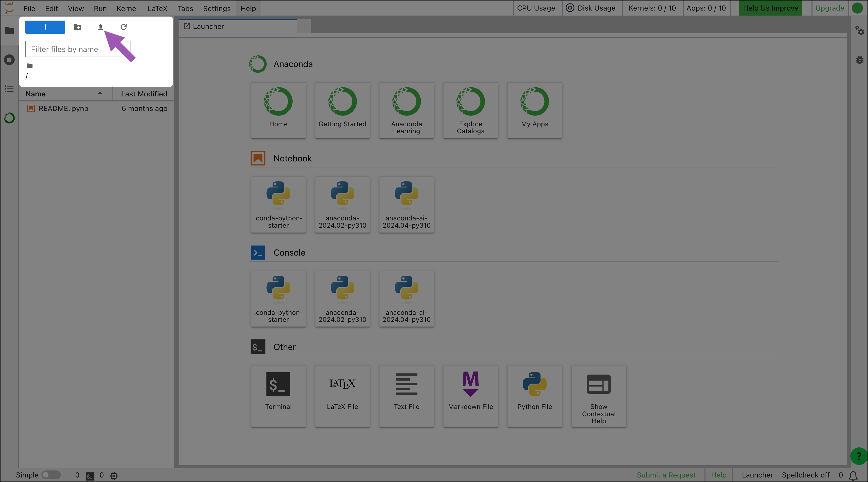Select README.ipynb in file list
The width and height of the screenshot is (868, 482).
click(96, 108)
